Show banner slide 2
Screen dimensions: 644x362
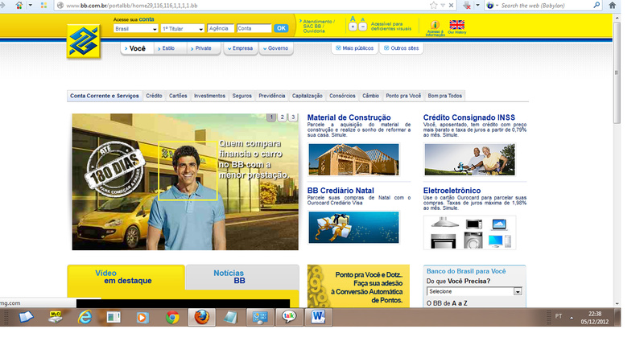[283, 117]
